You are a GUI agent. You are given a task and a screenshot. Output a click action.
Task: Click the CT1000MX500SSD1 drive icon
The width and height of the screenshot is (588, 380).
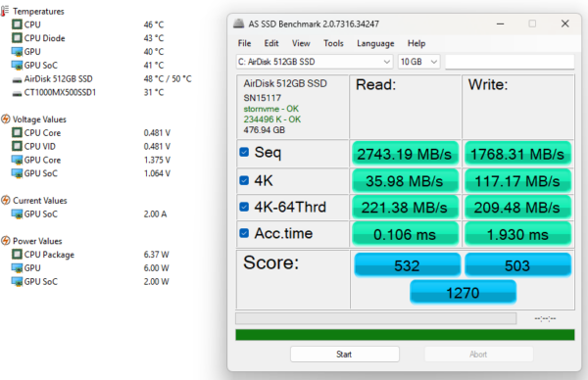click(x=17, y=93)
